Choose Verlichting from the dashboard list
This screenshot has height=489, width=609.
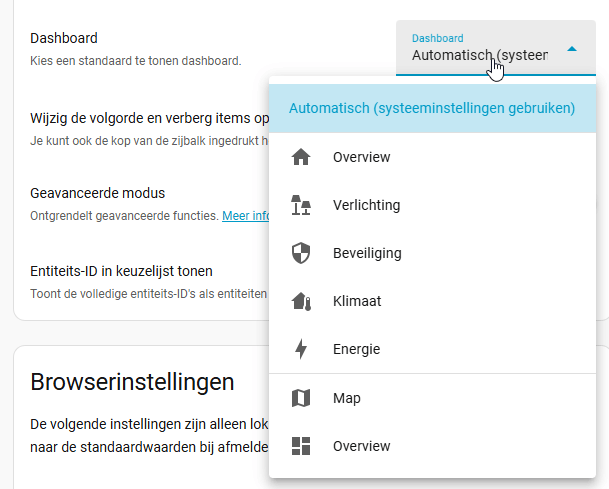click(x=432, y=205)
